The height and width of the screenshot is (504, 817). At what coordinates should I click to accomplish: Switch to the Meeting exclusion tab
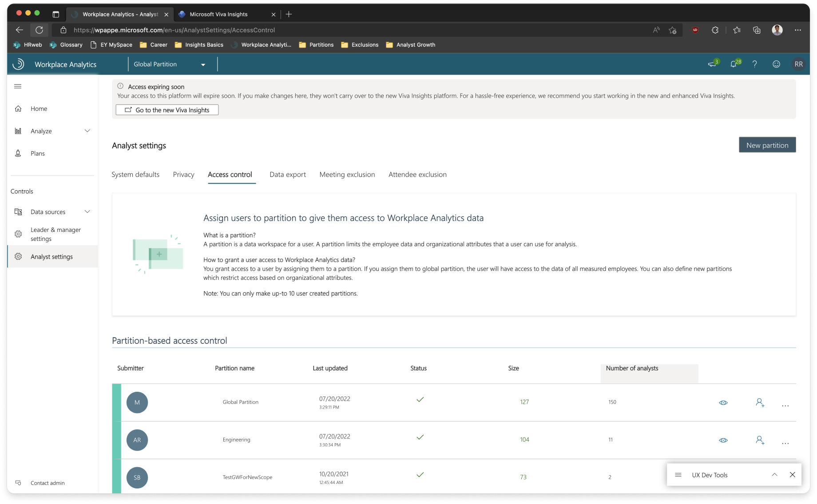click(347, 174)
